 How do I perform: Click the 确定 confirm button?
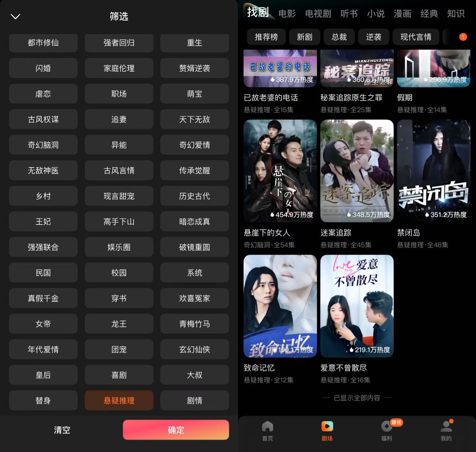176,430
